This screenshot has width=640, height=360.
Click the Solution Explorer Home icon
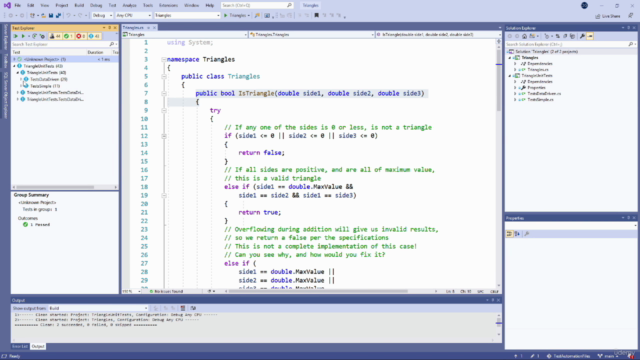click(x=524, y=36)
